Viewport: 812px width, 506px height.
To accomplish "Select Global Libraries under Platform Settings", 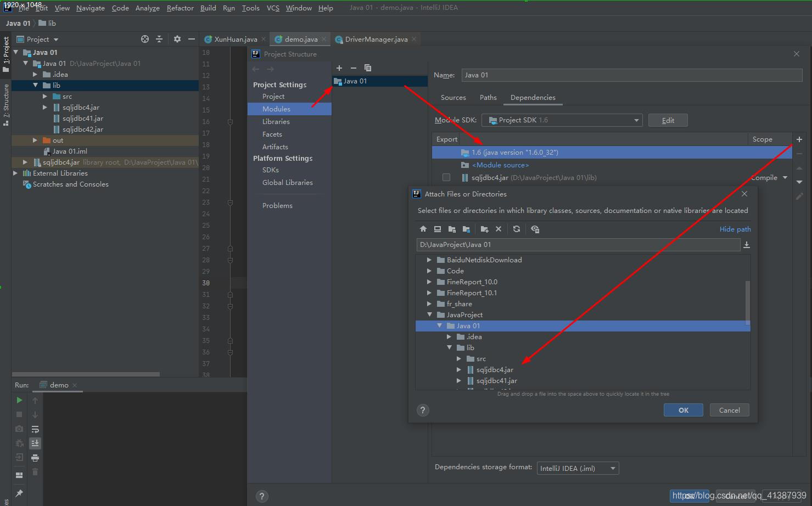I will (288, 182).
